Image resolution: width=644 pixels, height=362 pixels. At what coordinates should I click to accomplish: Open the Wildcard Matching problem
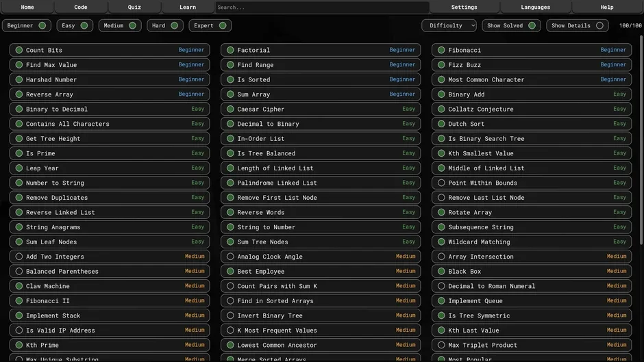[x=532, y=242]
